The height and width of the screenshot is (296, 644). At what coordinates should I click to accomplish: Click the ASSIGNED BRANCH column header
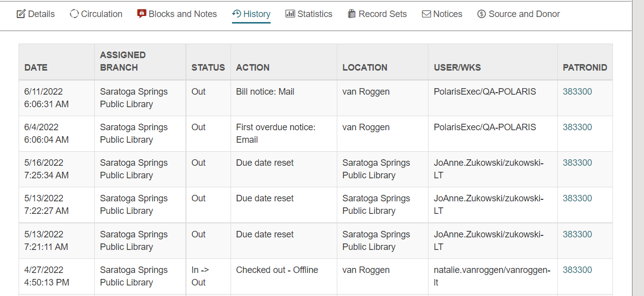pyautogui.click(x=123, y=61)
